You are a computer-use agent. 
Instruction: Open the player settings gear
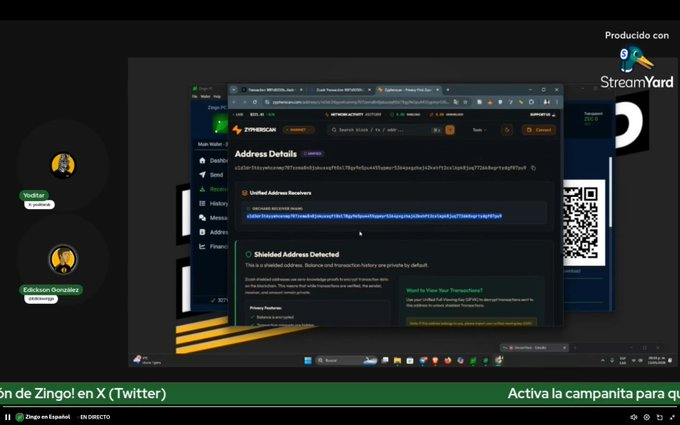click(647, 417)
